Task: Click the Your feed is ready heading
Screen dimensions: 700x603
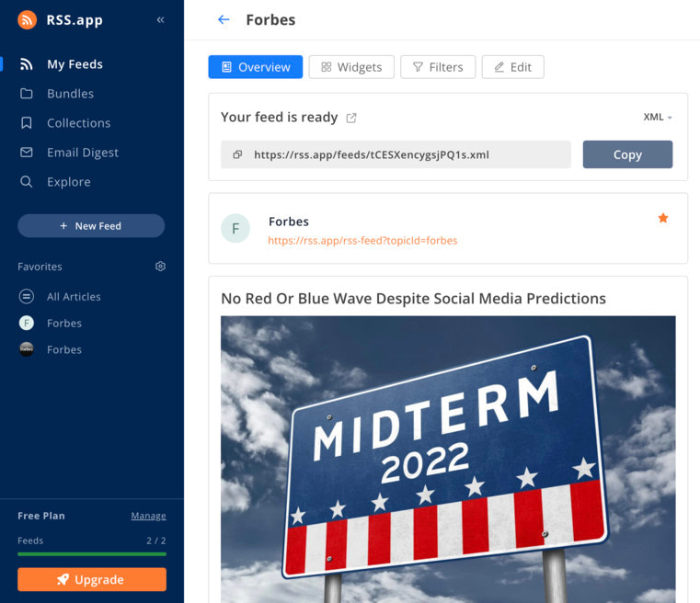Action: click(x=279, y=118)
